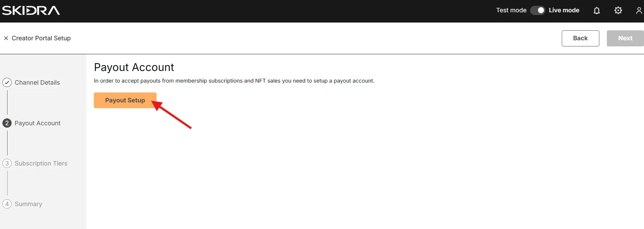Click the step 2 circle icon
The image size is (644, 229).
[x=7, y=123]
